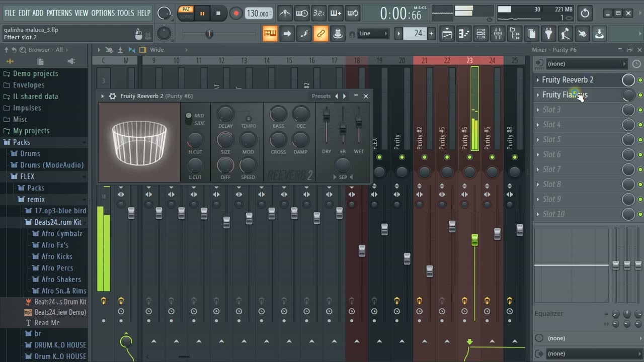Toggle the metronome icon
The height and width of the screenshot is (362, 644).
285,14
